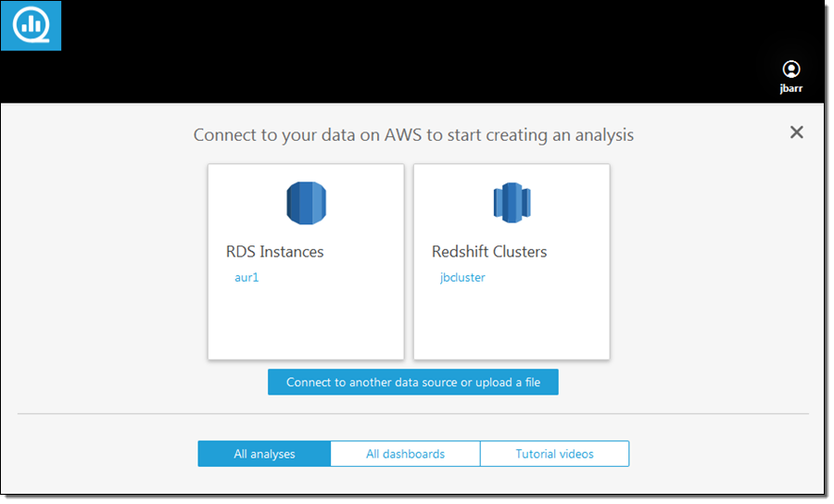Click the Redshift Clusters card title
834x504 pixels.
[489, 252]
